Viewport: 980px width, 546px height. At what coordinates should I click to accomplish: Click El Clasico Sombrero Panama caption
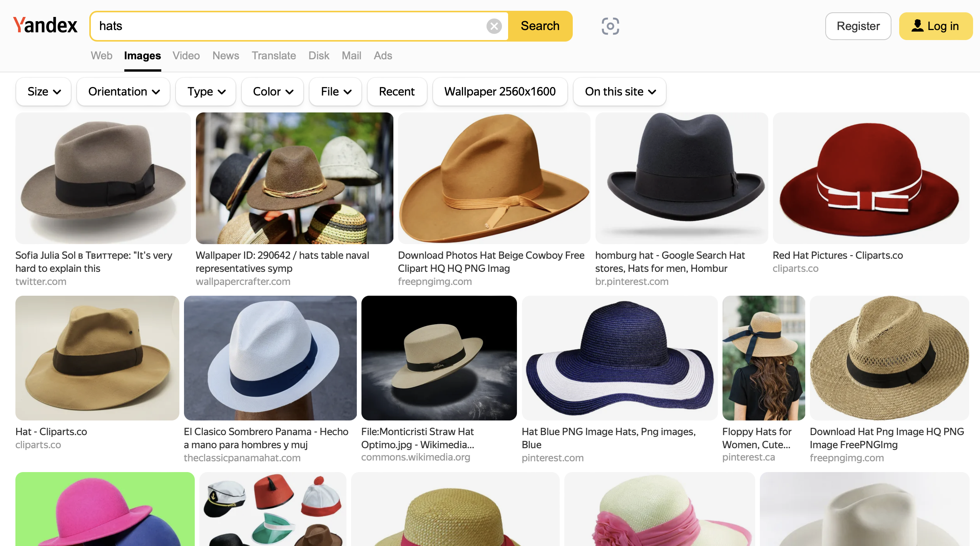click(x=266, y=438)
